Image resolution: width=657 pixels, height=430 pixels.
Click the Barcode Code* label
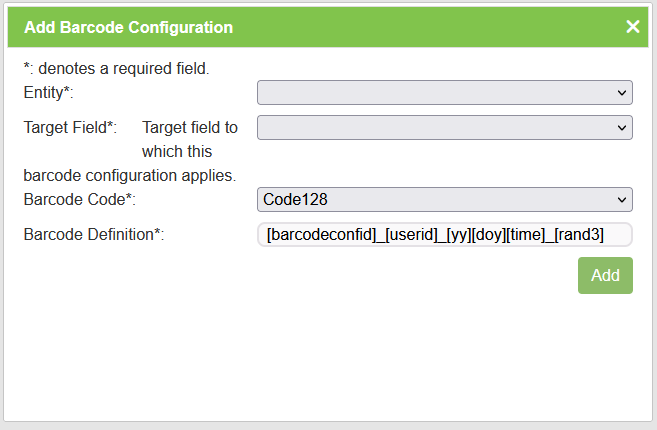point(79,200)
